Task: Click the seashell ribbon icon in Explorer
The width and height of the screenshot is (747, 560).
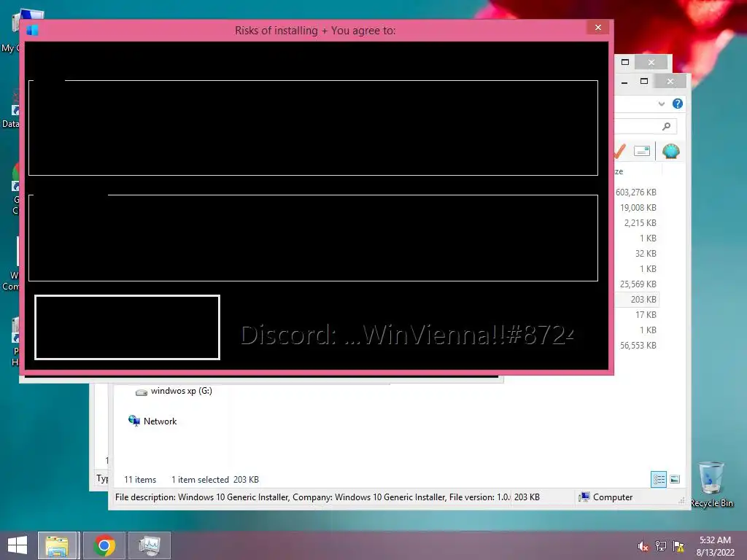Action: tap(671, 152)
